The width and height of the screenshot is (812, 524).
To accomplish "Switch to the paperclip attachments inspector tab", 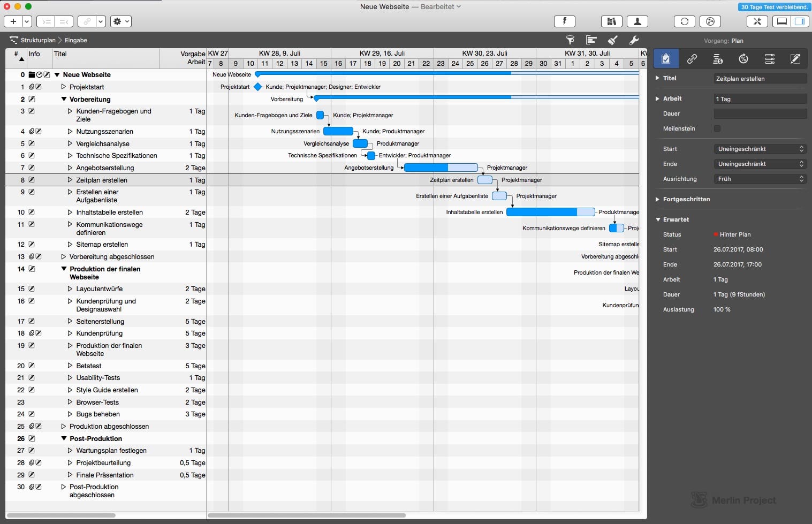I will [692, 59].
